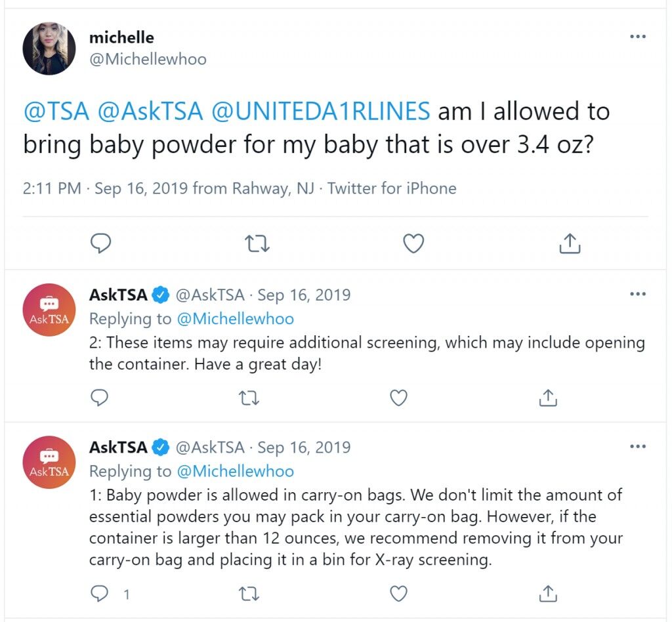
Task: Retweet AskTSA's additional screening reply
Action: click(x=249, y=398)
